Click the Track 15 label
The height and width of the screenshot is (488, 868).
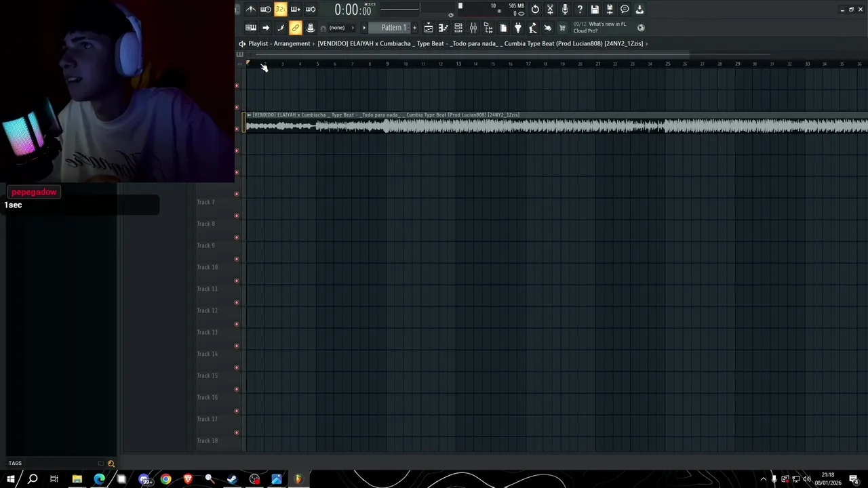207,375
